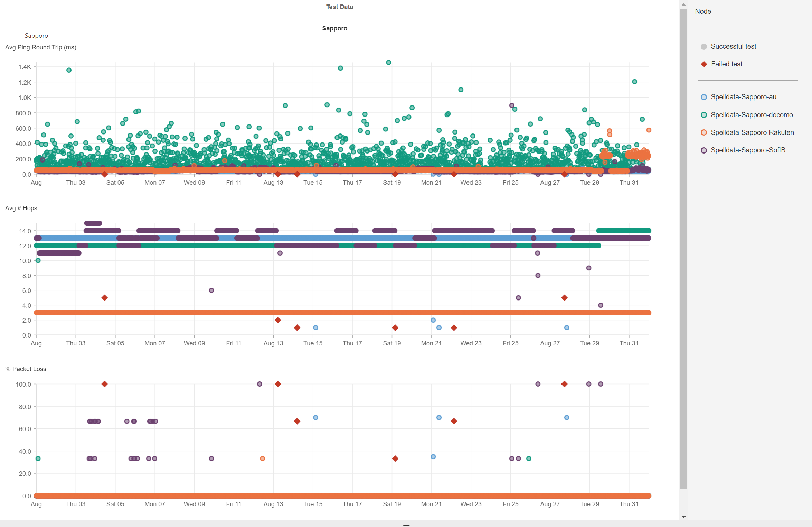
Task: Click the highest docomo ping point above 1.4K
Action: (388, 63)
